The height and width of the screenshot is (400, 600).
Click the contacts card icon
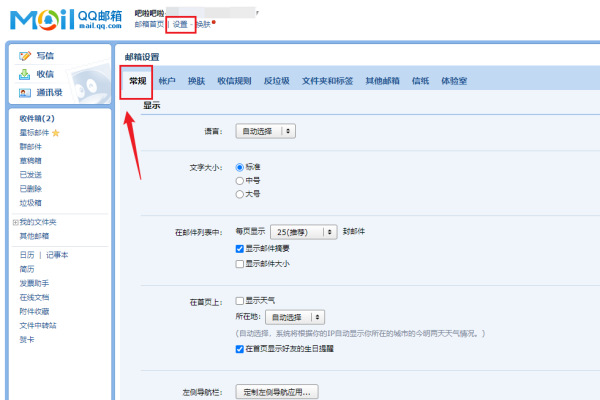point(25,93)
